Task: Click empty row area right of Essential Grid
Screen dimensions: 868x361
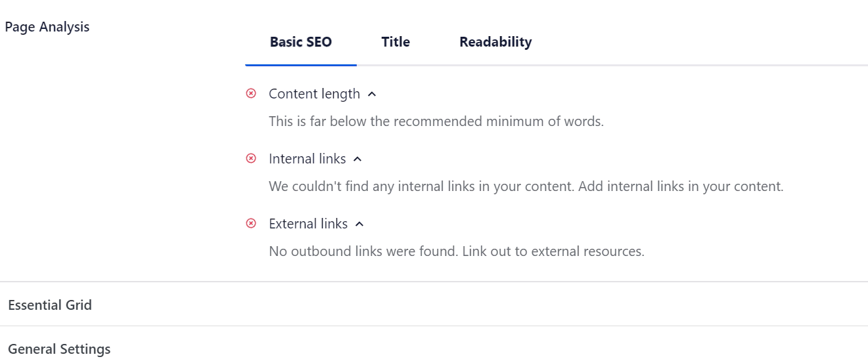Action: click(x=480, y=305)
